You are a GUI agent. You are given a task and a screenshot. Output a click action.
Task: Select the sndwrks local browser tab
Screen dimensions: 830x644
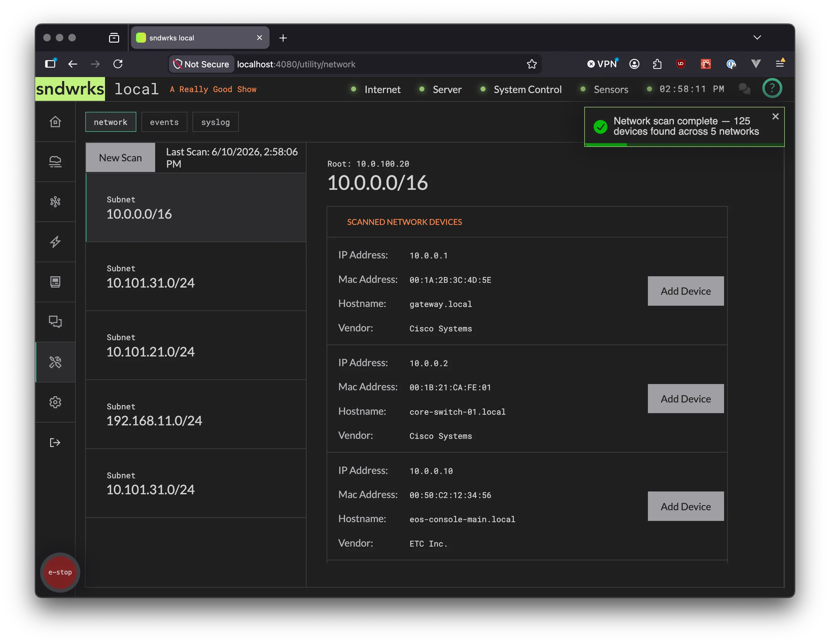tap(200, 38)
